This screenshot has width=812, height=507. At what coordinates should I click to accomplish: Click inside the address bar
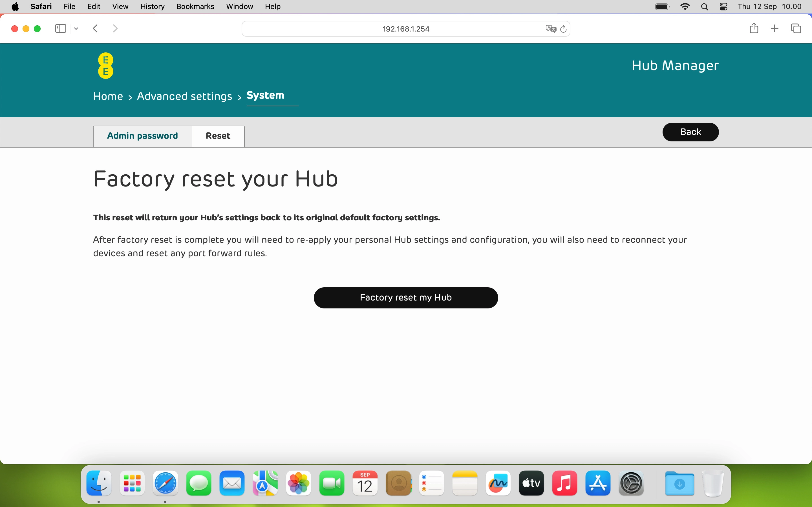[406, 28]
